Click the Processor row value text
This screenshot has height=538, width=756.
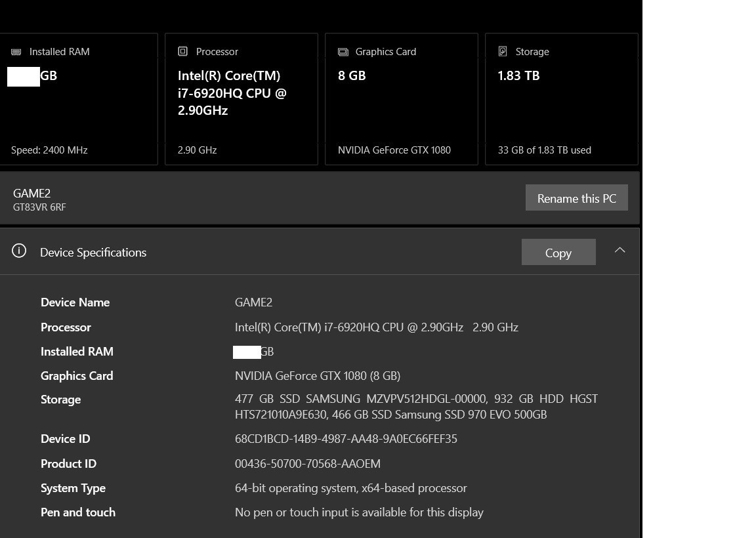[x=377, y=327]
